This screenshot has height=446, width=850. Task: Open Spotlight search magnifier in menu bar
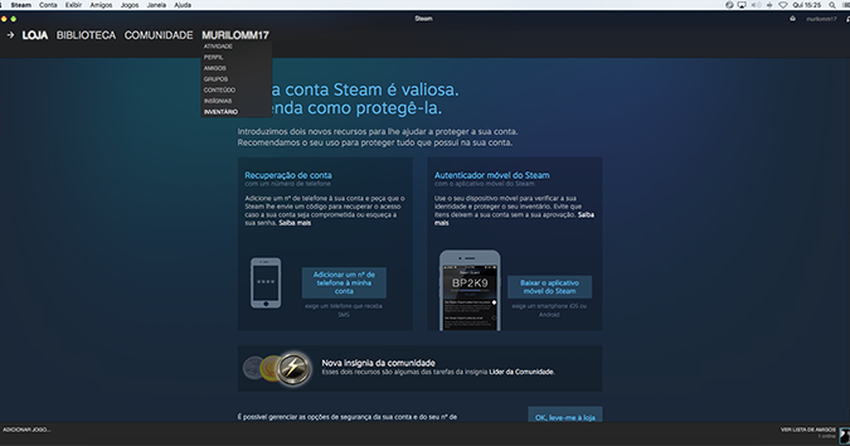832,5
